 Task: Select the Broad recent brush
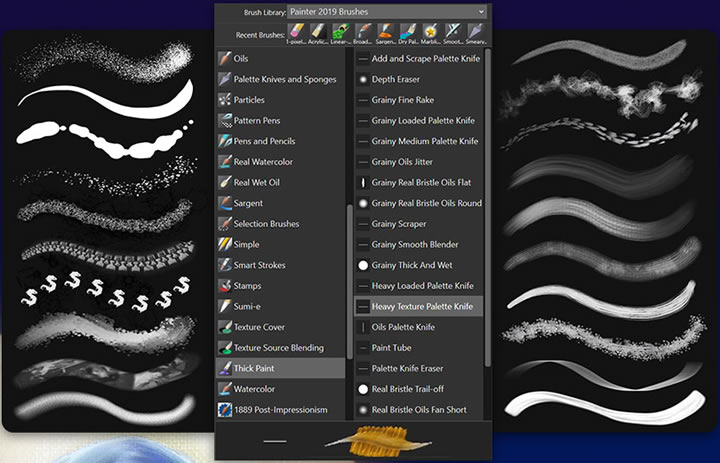coord(364,34)
